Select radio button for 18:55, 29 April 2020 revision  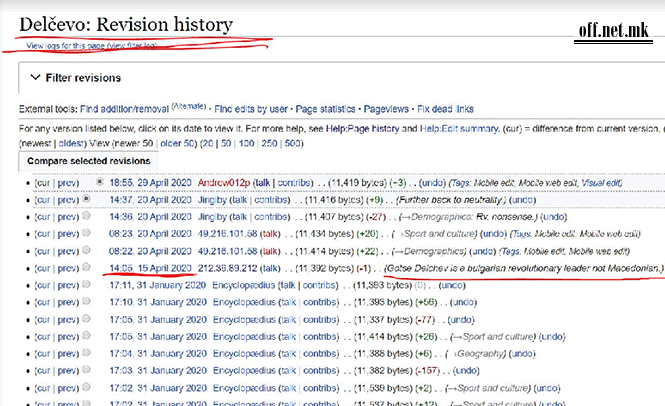click(100, 182)
